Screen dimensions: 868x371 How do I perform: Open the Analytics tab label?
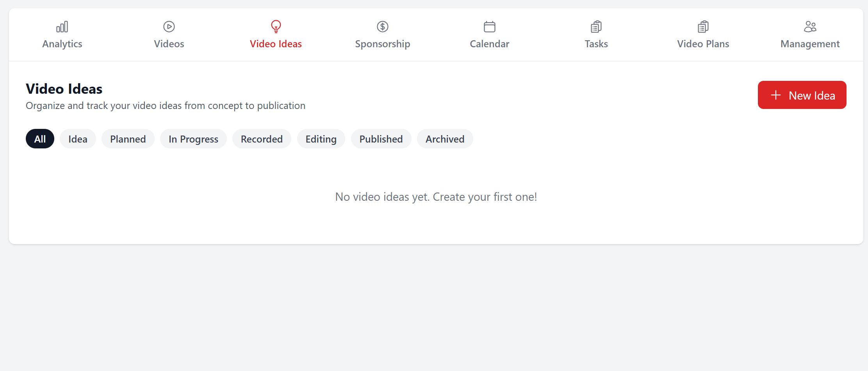62,44
